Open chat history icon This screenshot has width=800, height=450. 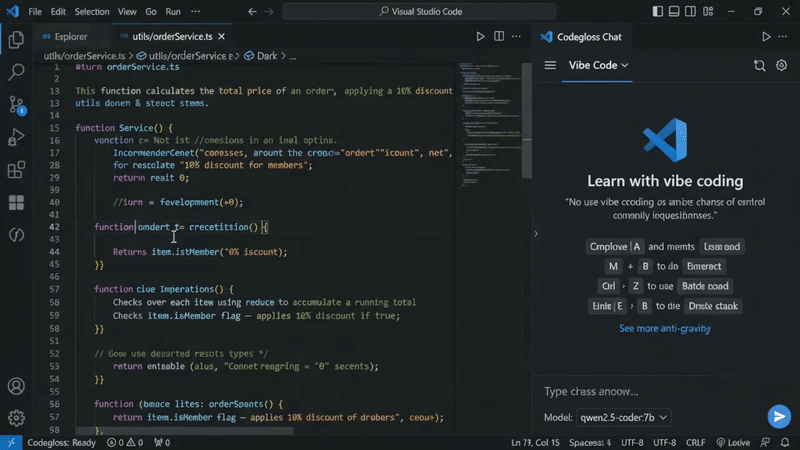[x=759, y=65]
